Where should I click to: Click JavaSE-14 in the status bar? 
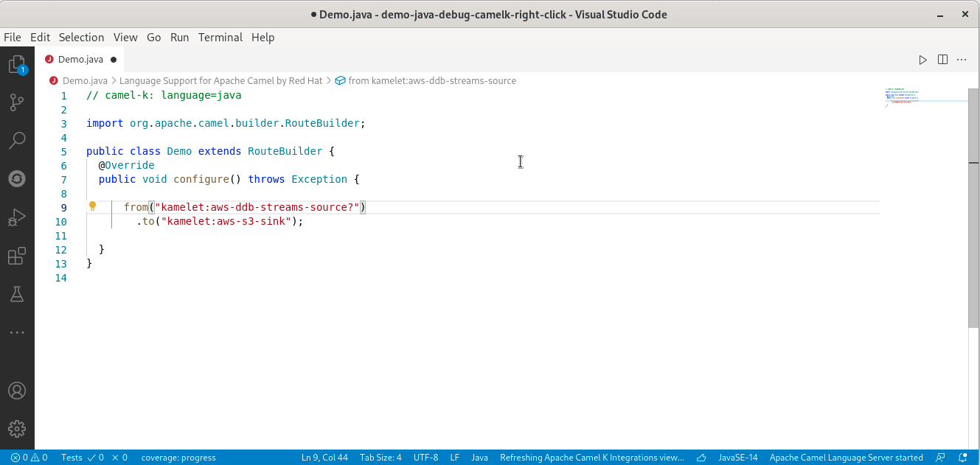pyautogui.click(x=737, y=457)
